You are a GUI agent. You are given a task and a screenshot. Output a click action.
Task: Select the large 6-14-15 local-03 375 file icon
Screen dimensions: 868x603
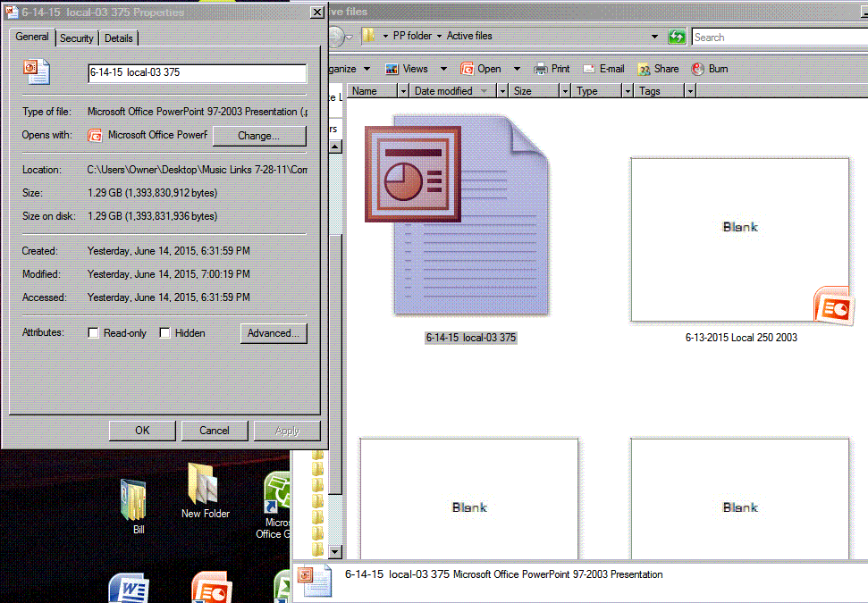(x=457, y=216)
